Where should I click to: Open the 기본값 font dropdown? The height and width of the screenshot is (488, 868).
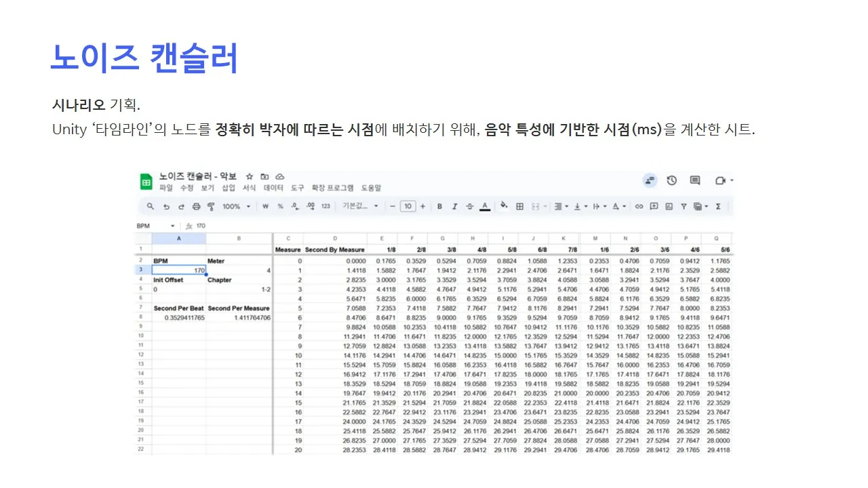tap(361, 207)
